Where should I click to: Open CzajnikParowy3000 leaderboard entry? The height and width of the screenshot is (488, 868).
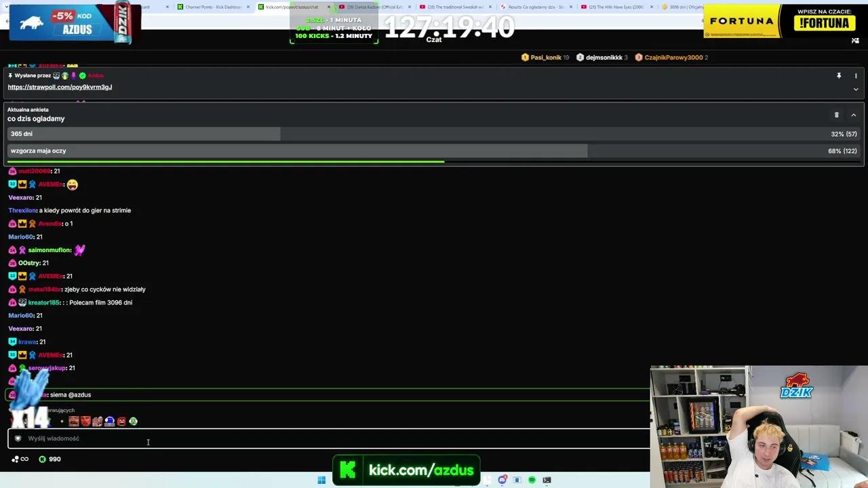click(x=671, y=58)
